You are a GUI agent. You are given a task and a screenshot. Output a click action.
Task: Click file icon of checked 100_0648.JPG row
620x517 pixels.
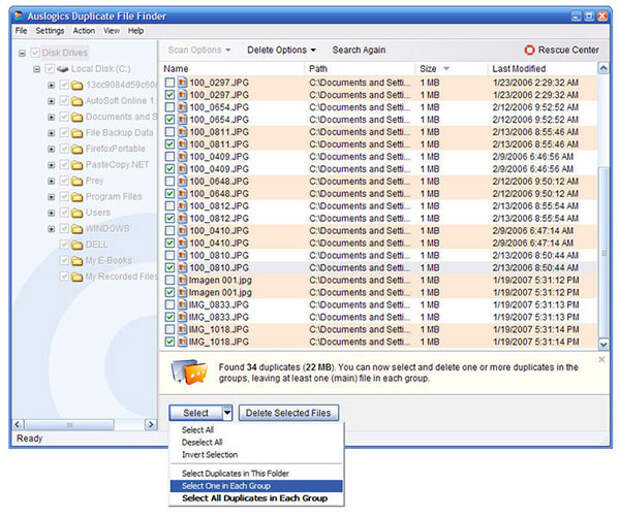pyautogui.click(x=182, y=194)
